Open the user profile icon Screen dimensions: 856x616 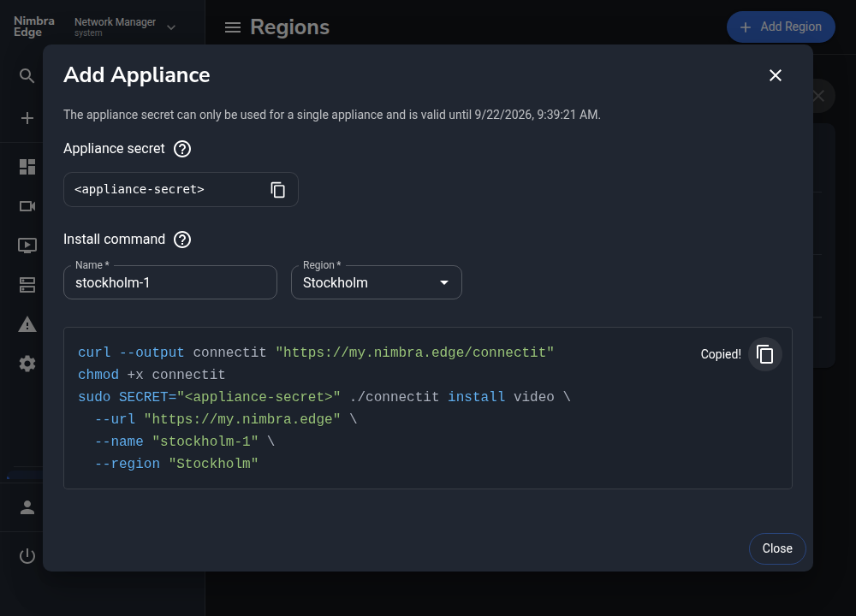(27, 507)
